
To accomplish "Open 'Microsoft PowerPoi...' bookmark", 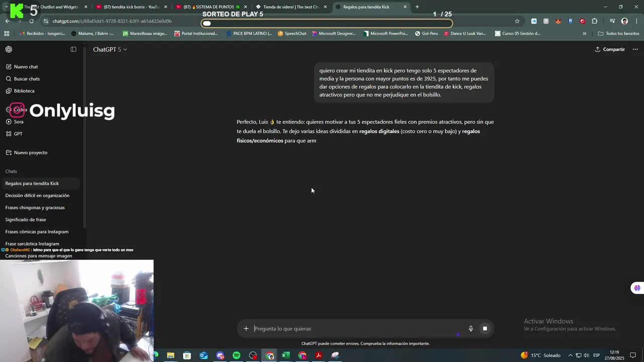I will 385,34.
